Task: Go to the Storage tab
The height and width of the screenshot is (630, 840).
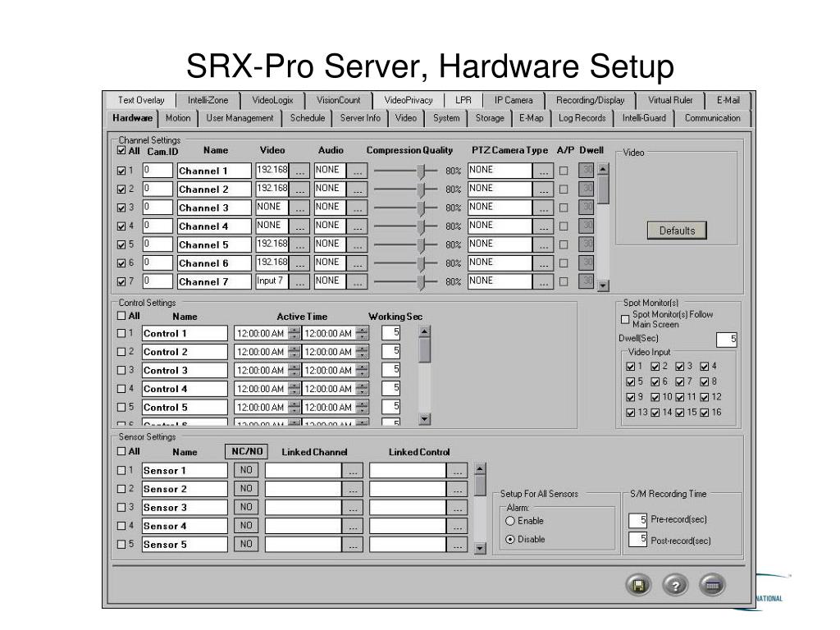Action: click(x=490, y=118)
